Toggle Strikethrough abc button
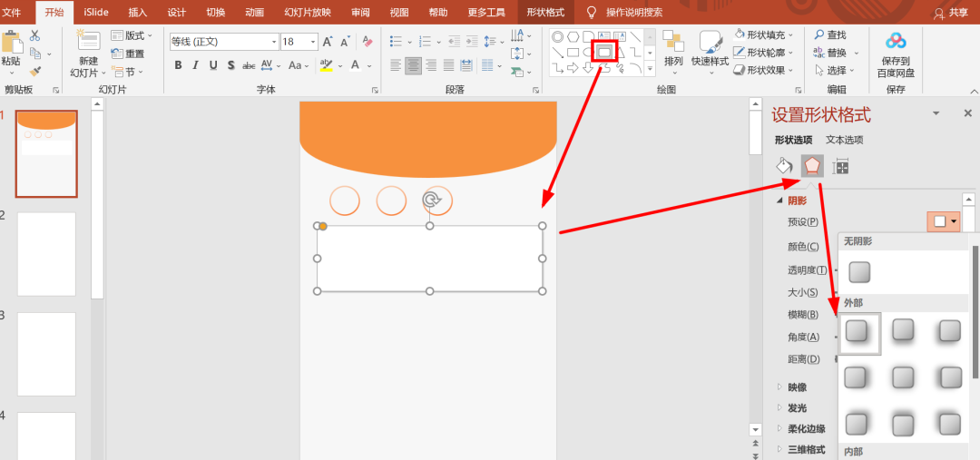 point(249,65)
